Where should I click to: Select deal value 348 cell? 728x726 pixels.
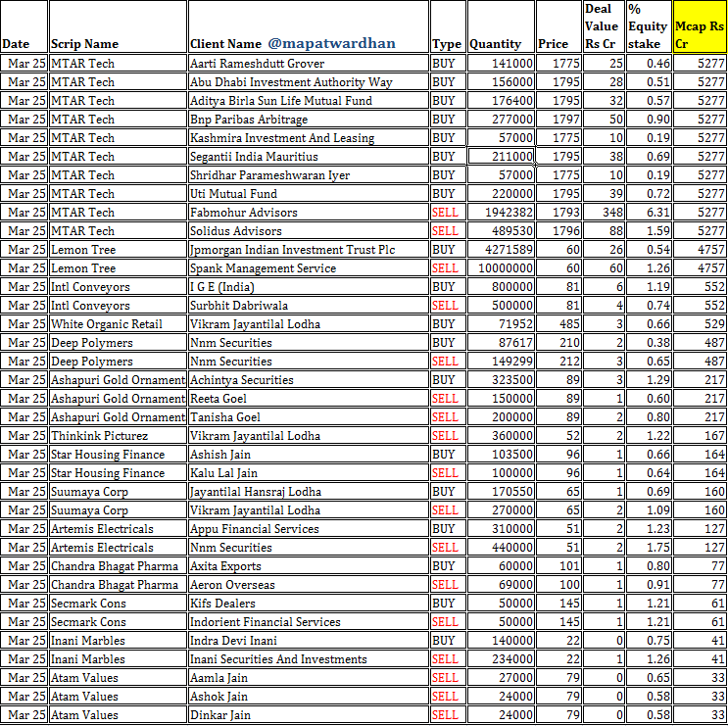point(604,212)
